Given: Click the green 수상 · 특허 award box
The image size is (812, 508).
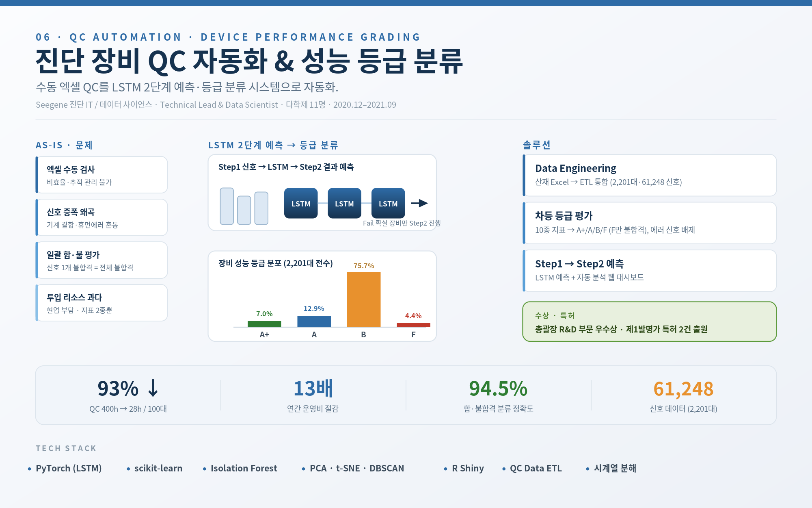Looking at the screenshot, I should [650, 321].
